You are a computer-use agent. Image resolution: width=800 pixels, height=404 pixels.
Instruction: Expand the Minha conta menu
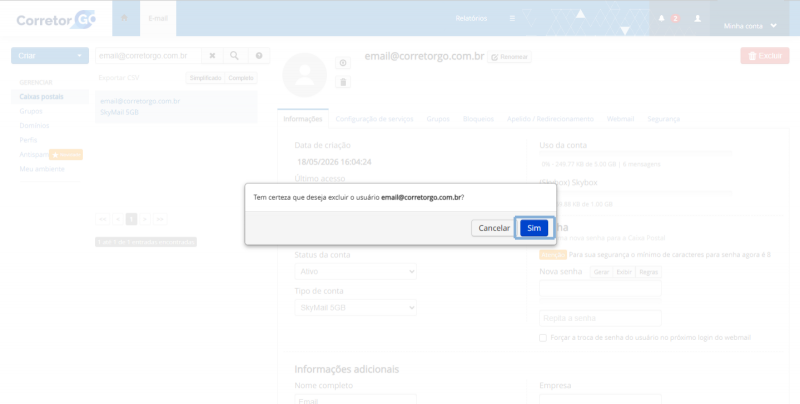[750, 26]
